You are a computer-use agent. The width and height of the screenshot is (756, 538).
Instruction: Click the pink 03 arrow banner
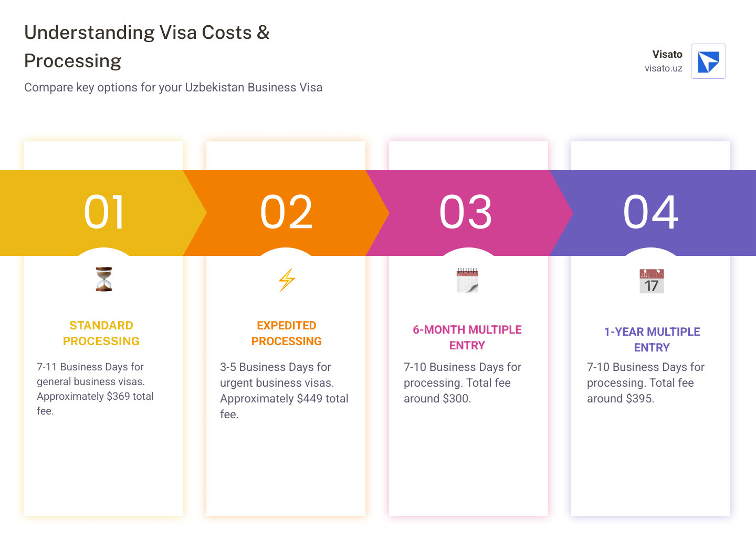(x=466, y=212)
